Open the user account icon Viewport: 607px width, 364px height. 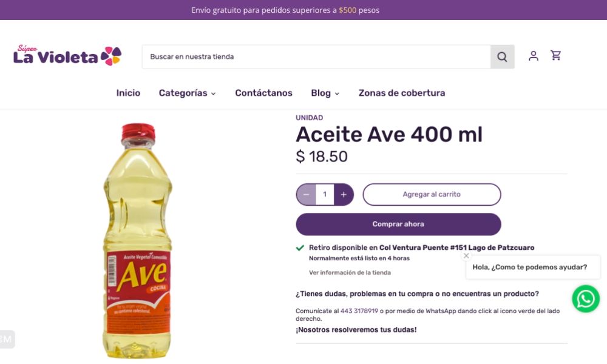click(x=534, y=56)
